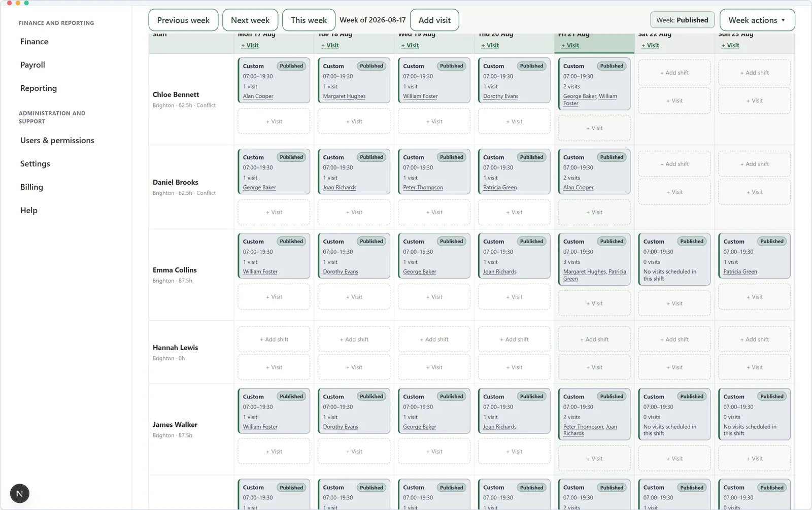Click the Add visit button
The width and height of the screenshot is (812, 510).
click(x=434, y=20)
